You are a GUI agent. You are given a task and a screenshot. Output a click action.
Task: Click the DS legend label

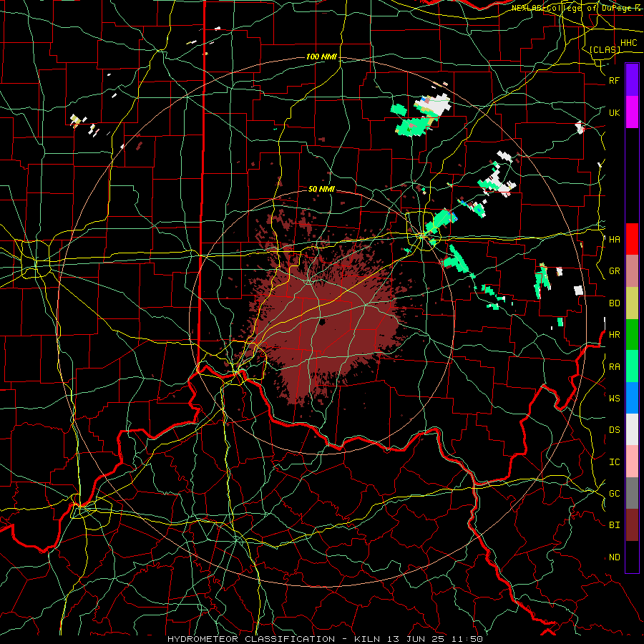(x=614, y=429)
